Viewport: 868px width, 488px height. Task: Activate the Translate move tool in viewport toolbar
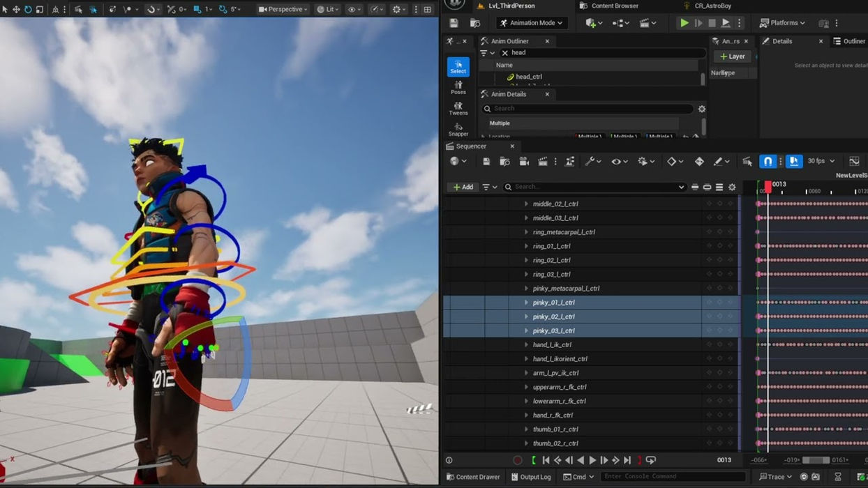[17, 10]
